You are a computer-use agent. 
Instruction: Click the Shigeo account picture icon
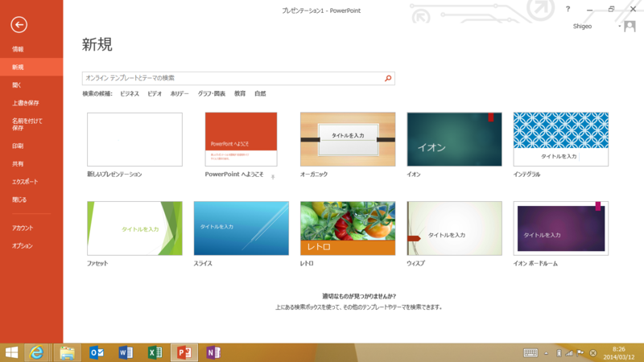630,27
